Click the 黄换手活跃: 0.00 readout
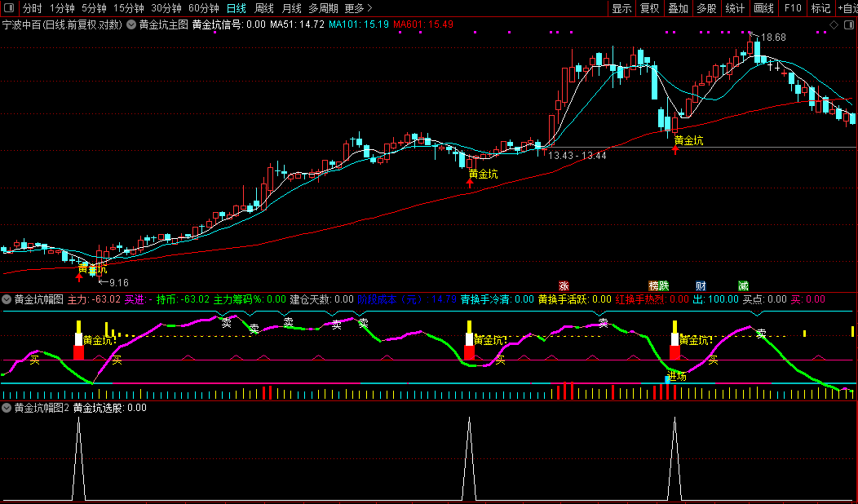The image size is (858, 504). (x=574, y=299)
